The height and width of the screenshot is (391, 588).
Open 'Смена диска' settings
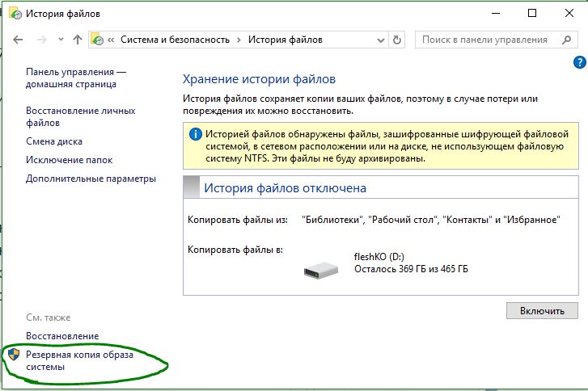coord(54,141)
